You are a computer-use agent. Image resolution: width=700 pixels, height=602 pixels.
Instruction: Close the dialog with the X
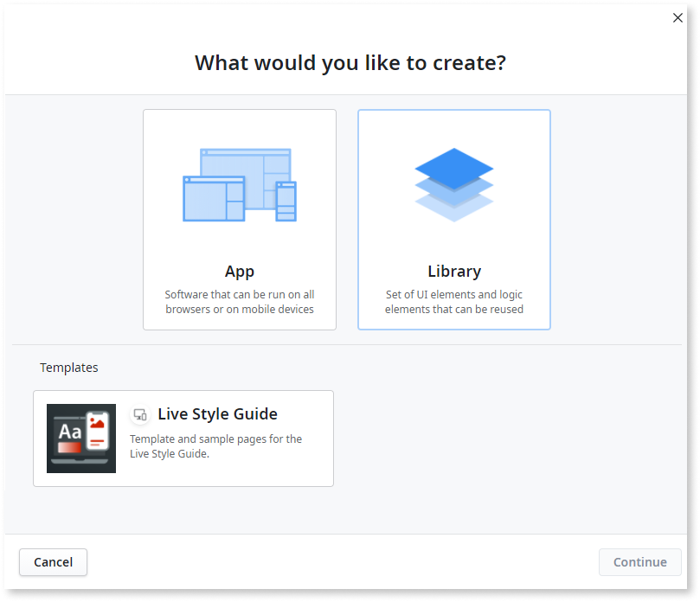678,17
